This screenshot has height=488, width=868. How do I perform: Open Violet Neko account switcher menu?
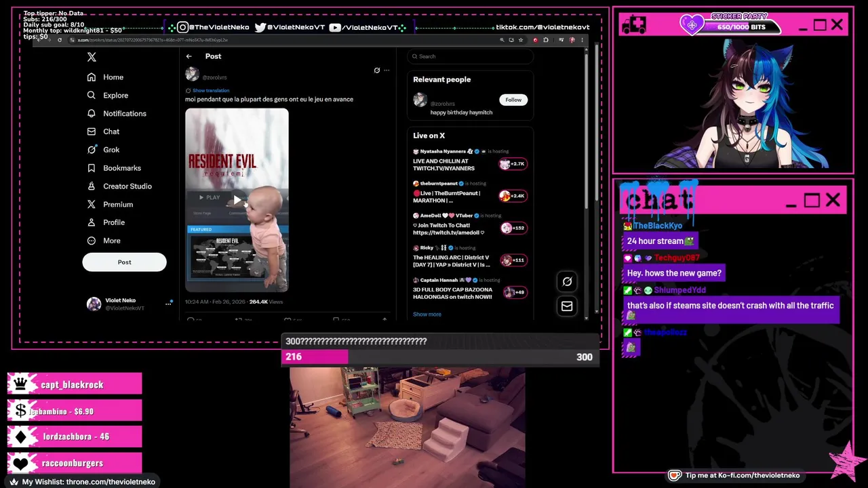point(168,304)
